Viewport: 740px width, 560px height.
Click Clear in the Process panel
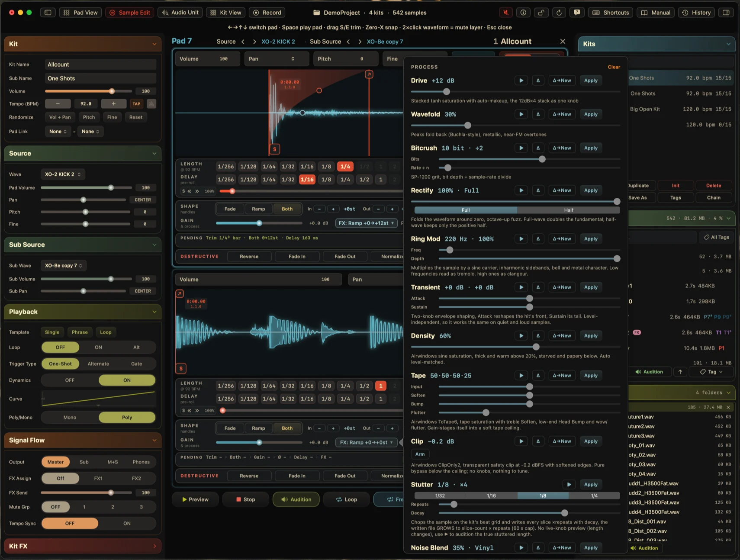[x=614, y=67]
